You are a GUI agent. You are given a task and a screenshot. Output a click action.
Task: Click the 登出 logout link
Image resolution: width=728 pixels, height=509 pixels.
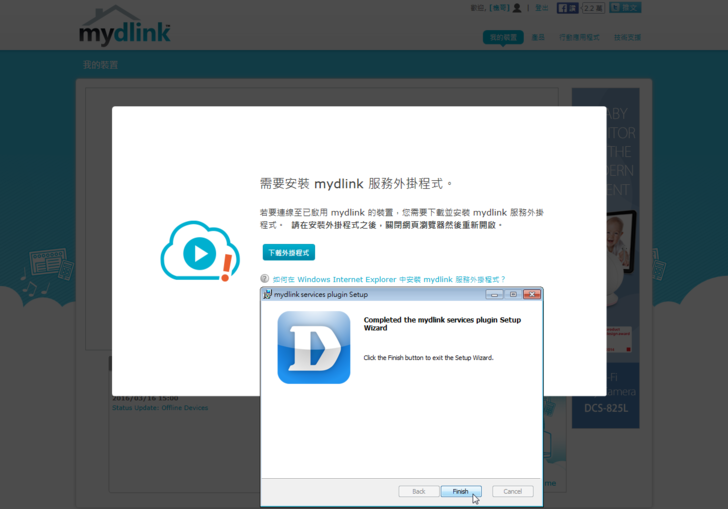tap(542, 8)
